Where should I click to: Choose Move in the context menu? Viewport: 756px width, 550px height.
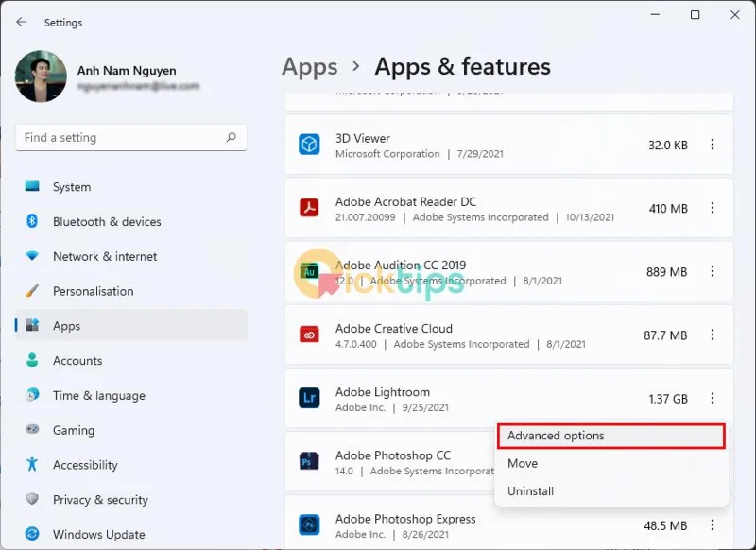610,463
